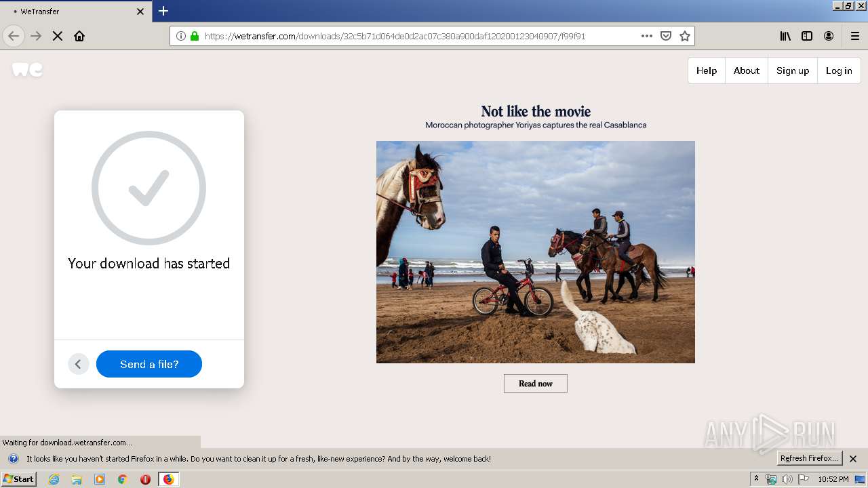Click the volume speaker tray icon

click(x=787, y=479)
